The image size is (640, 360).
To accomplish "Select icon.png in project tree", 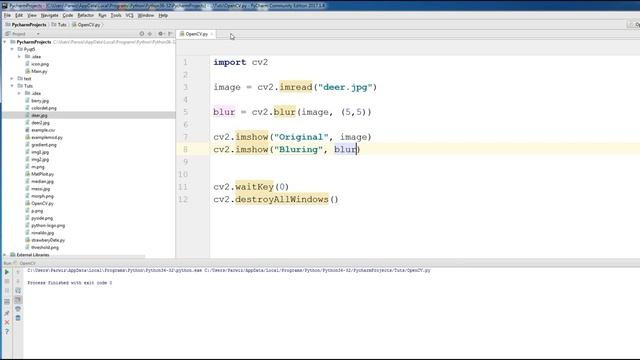I will tap(37, 64).
